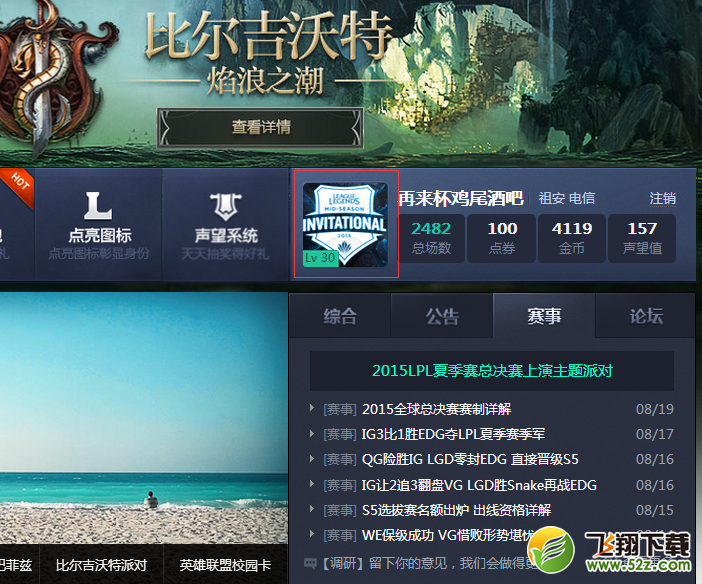Click the username 再来杯鸡尾酒吧
Image resolution: width=702 pixels, height=584 pixels.
(x=461, y=198)
